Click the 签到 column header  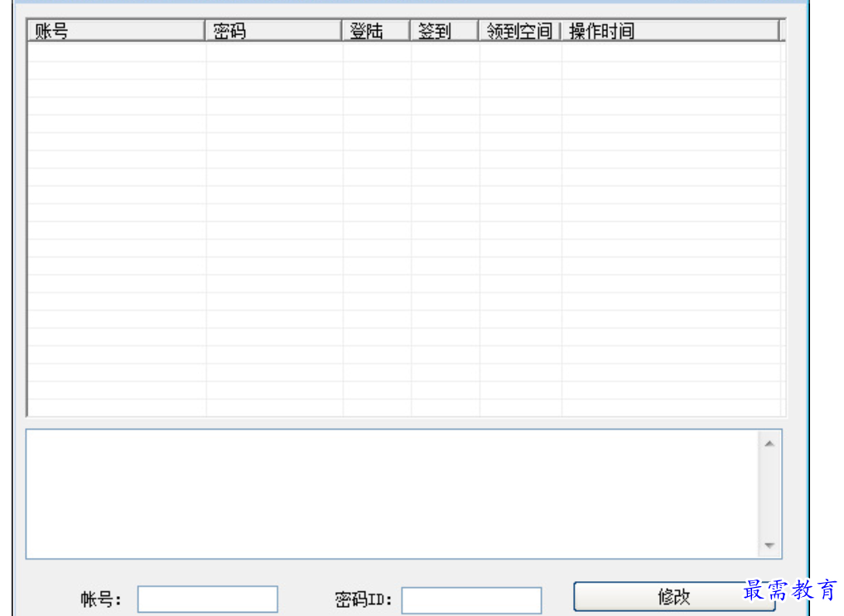[x=445, y=31]
